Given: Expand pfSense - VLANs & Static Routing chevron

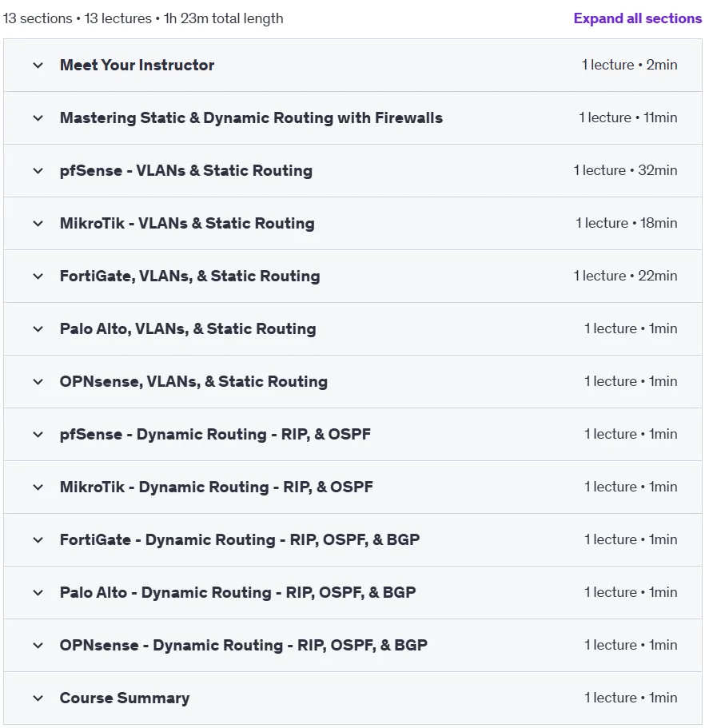Looking at the screenshot, I should pyautogui.click(x=38, y=171).
